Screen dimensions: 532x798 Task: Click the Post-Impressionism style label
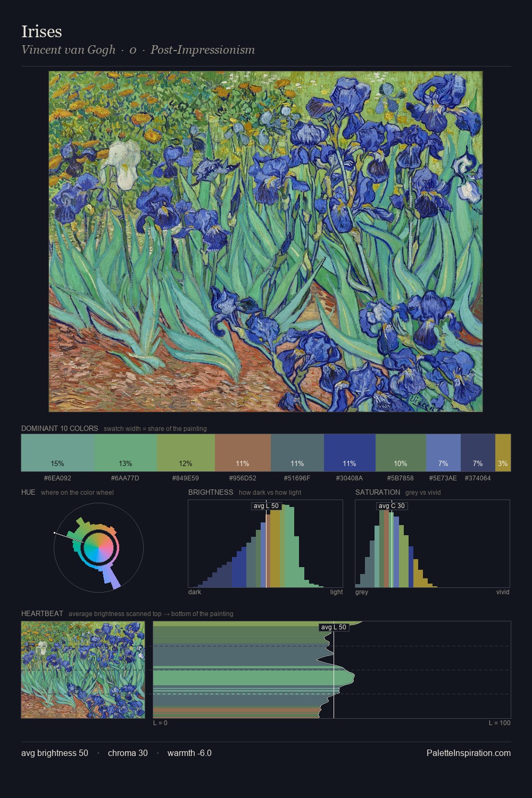[203, 49]
